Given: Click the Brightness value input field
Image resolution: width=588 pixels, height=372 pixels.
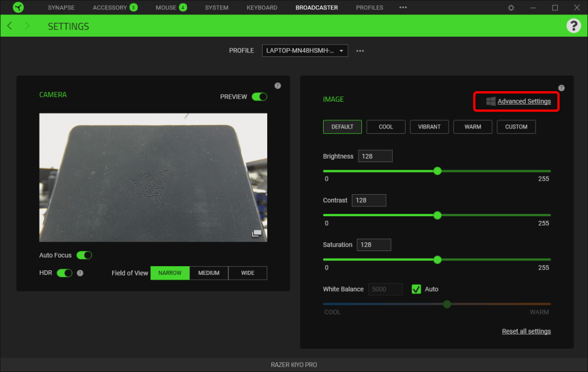Looking at the screenshot, I should [x=377, y=156].
